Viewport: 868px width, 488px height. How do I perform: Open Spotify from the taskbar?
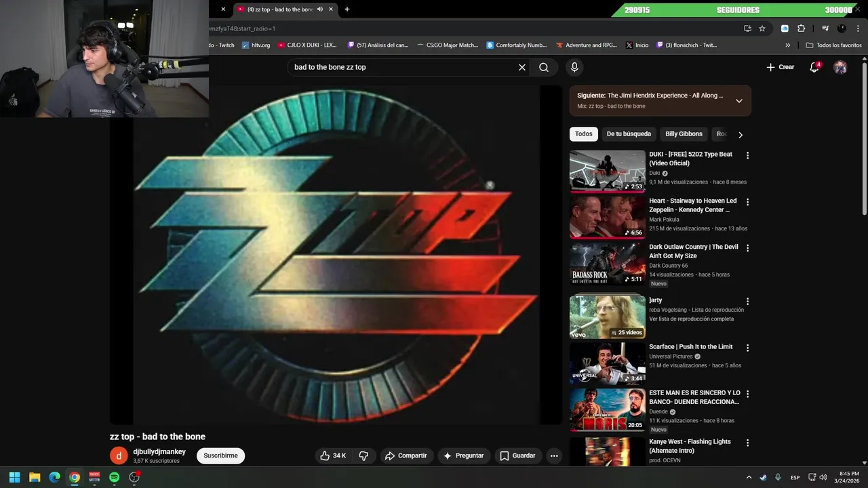tap(115, 477)
